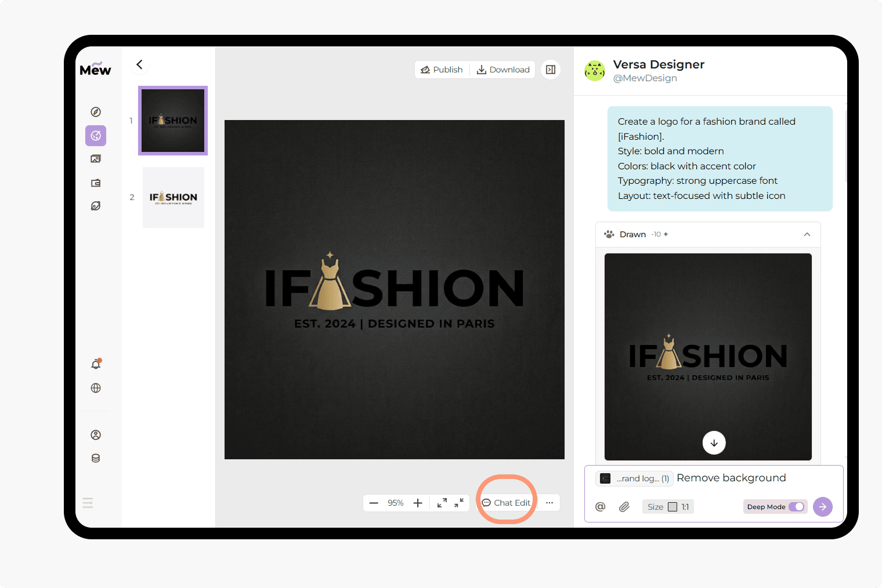Image resolution: width=882 pixels, height=588 pixels.
Task: Click the @ mention icon
Action: click(601, 507)
